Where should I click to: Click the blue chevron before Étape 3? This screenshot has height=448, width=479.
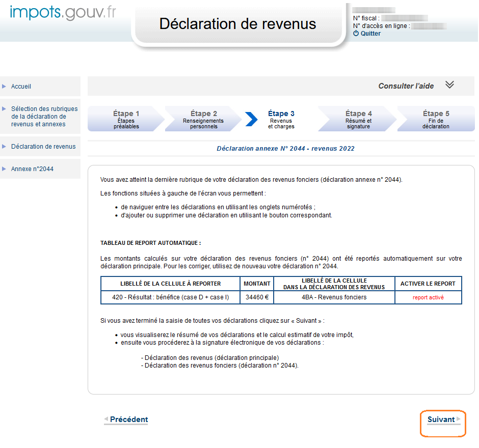click(251, 119)
